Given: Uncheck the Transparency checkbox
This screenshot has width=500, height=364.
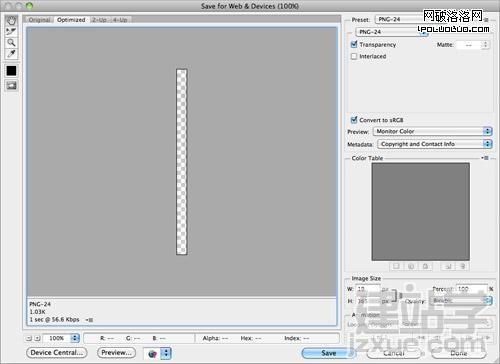Looking at the screenshot, I should [354, 44].
